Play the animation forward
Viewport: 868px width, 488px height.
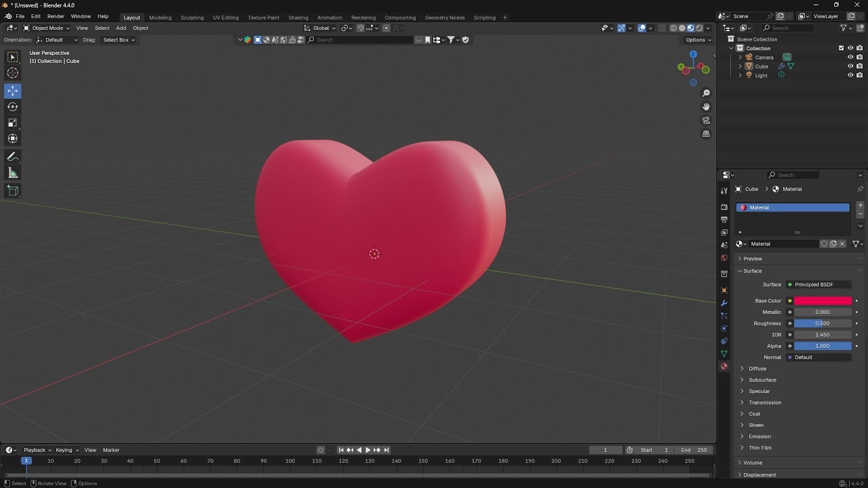pos(368,450)
